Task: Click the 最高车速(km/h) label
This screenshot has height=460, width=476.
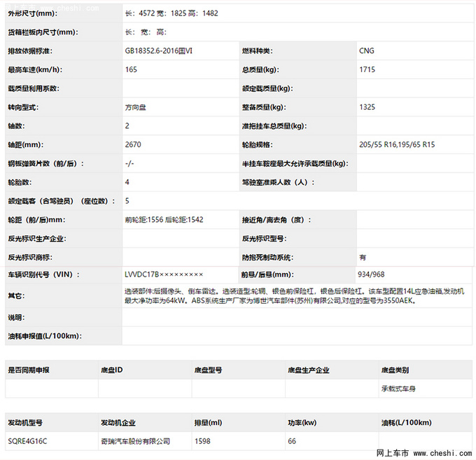Action: point(35,70)
